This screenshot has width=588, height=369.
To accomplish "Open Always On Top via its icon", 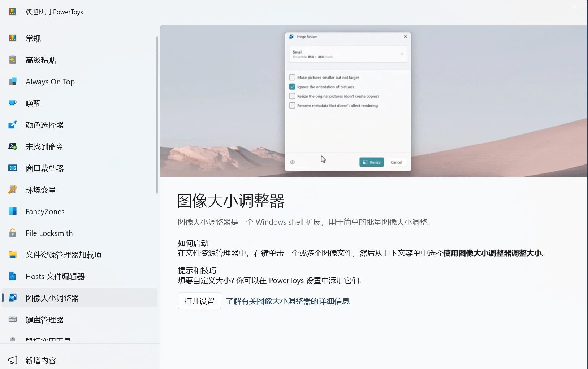I will click(13, 82).
